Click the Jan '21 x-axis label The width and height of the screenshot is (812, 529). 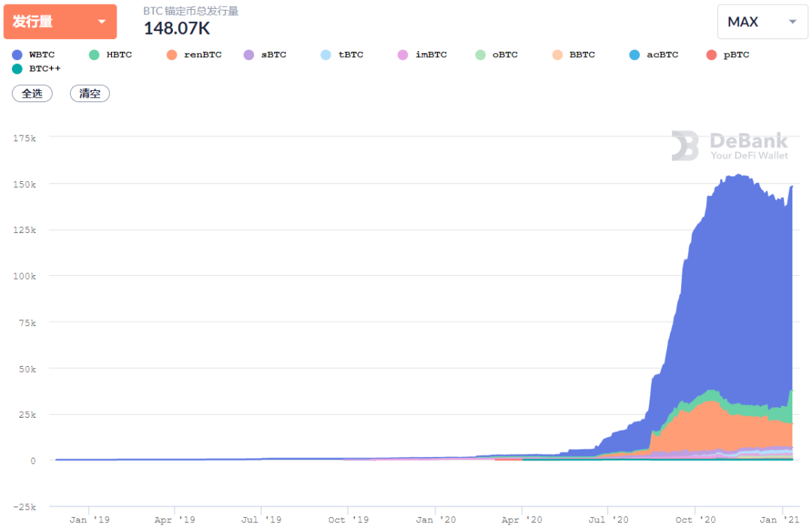click(780, 520)
